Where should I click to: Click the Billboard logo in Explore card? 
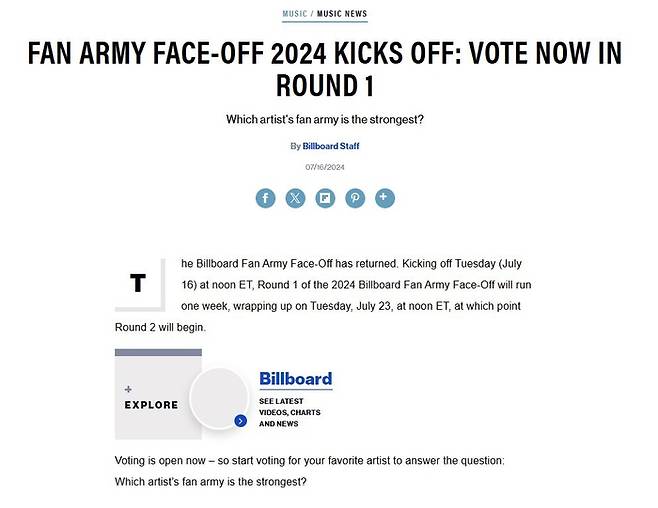[x=295, y=379]
